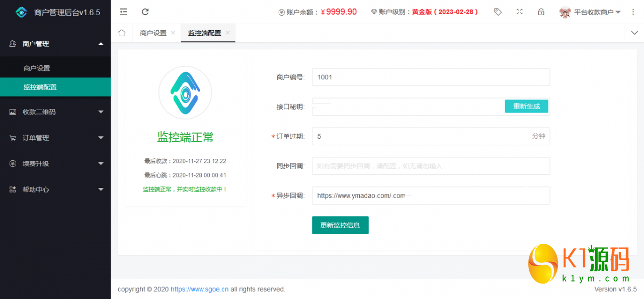Image resolution: width=644 pixels, height=299 pixels.
Task: Refresh the page with the reload icon
Action: point(145,12)
